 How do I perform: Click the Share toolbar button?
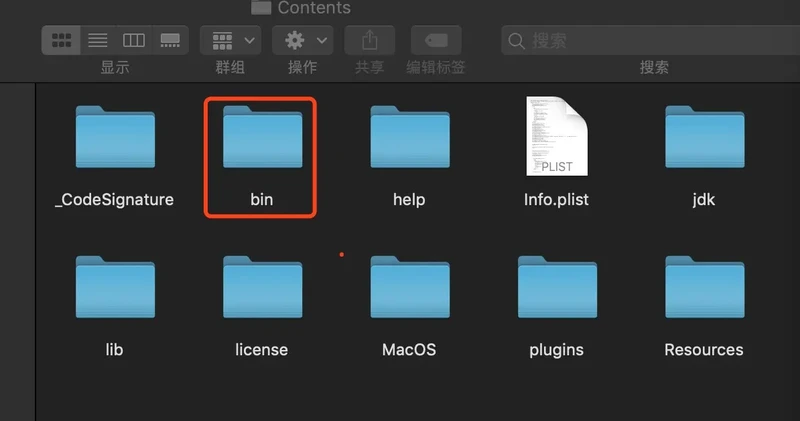369,40
